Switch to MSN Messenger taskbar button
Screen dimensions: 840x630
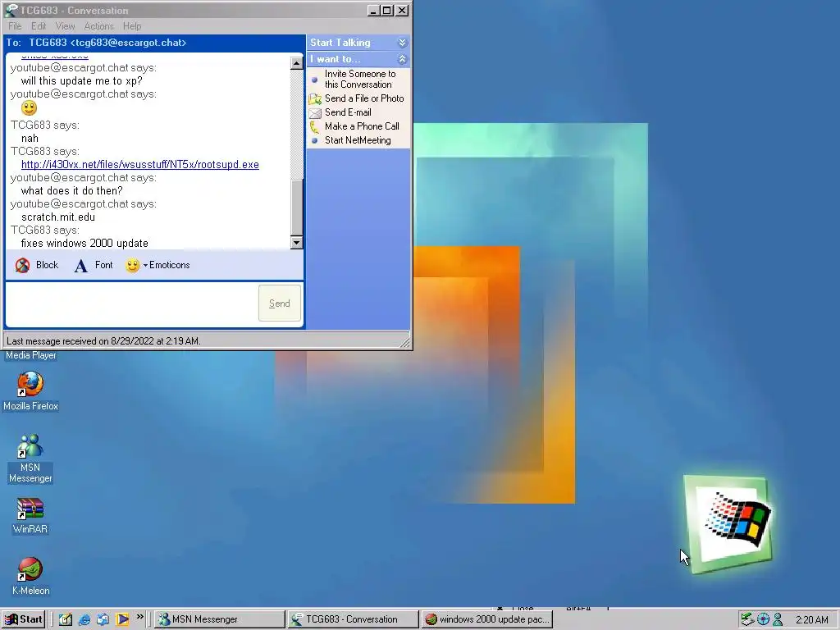tap(220, 619)
